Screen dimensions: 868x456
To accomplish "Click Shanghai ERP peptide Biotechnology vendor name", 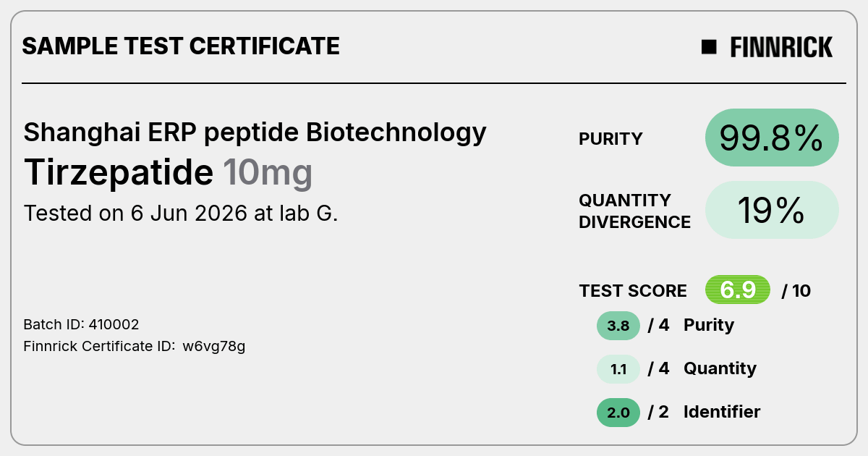I will pyautogui.click(x=255, y=132).
